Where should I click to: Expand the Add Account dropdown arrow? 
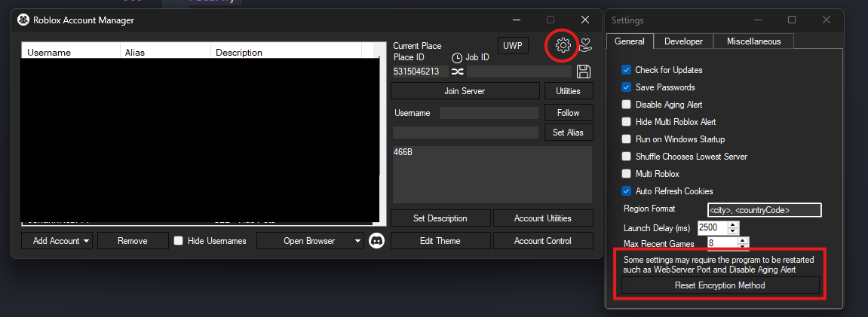[x=87, y=242]
